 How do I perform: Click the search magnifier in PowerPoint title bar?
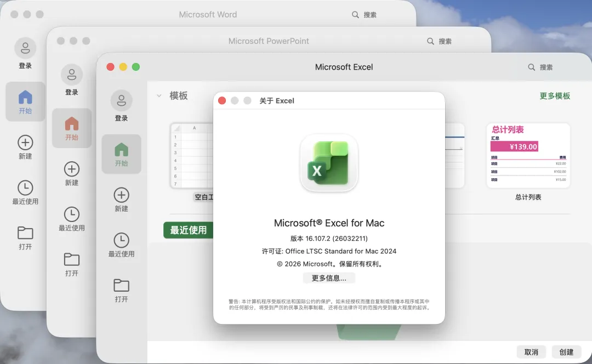pyautogui.click(x=430, y=41)
